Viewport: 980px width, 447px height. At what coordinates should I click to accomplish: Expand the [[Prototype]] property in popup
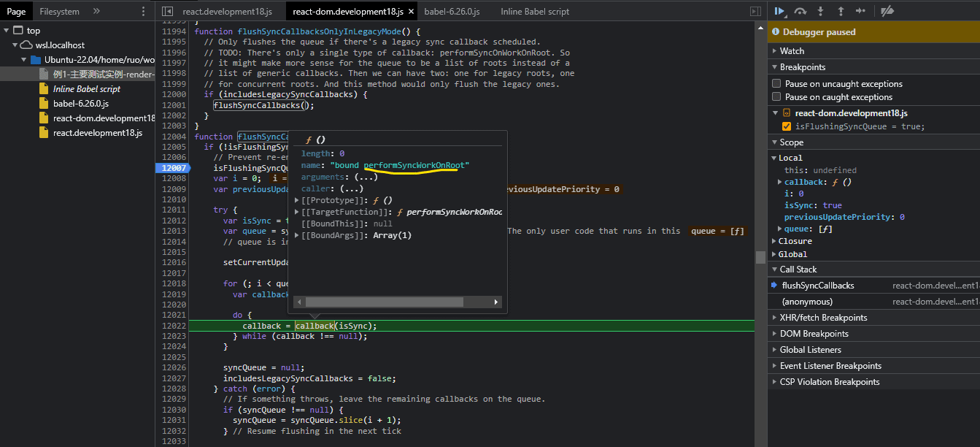click(296, 200)
